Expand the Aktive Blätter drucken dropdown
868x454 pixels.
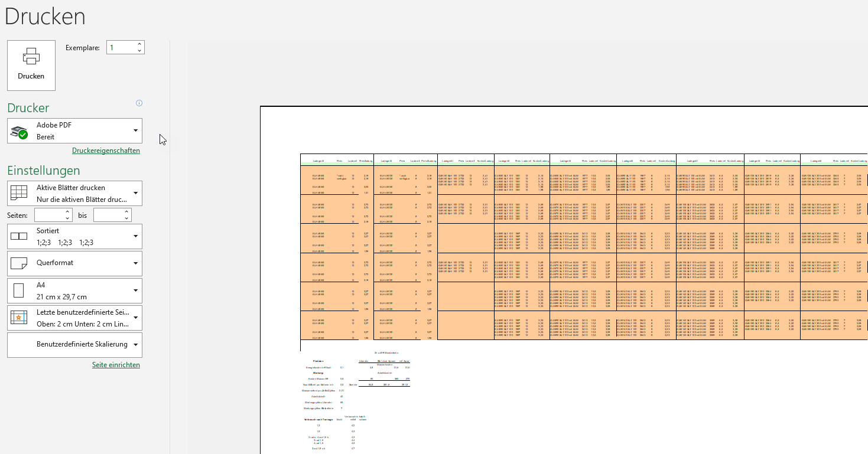(135, 193)
